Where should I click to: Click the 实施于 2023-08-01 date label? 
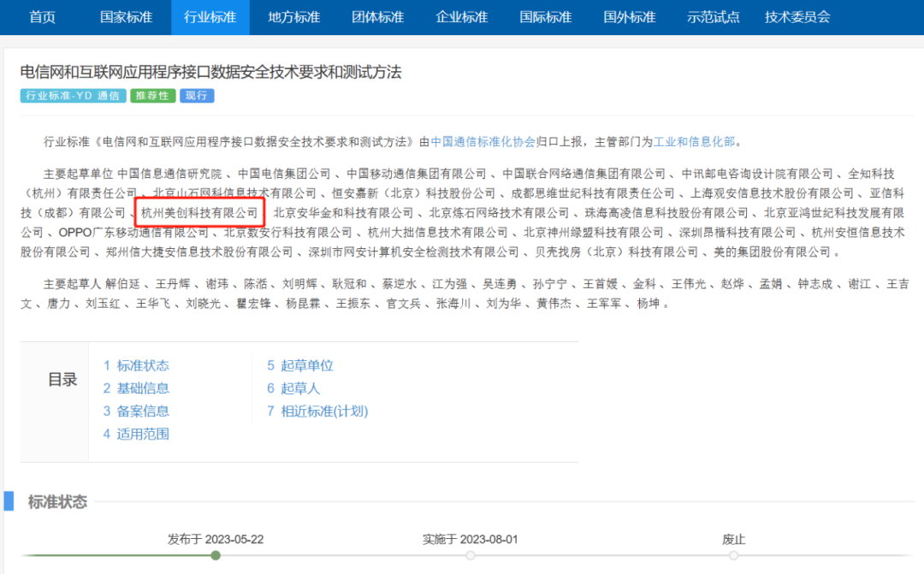(x=471, y=539)
